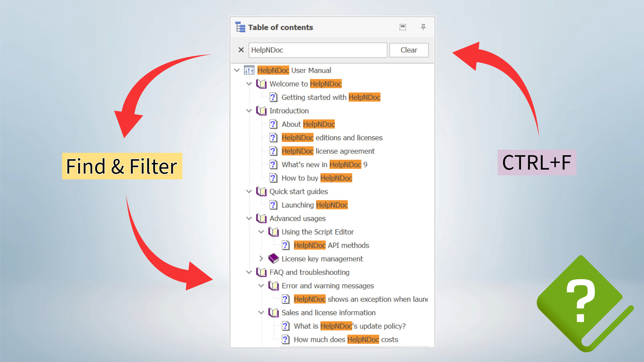Screen dimensions: 644x362
Task: Pin the Table of contents panel
Action: [x=423, y=27]
